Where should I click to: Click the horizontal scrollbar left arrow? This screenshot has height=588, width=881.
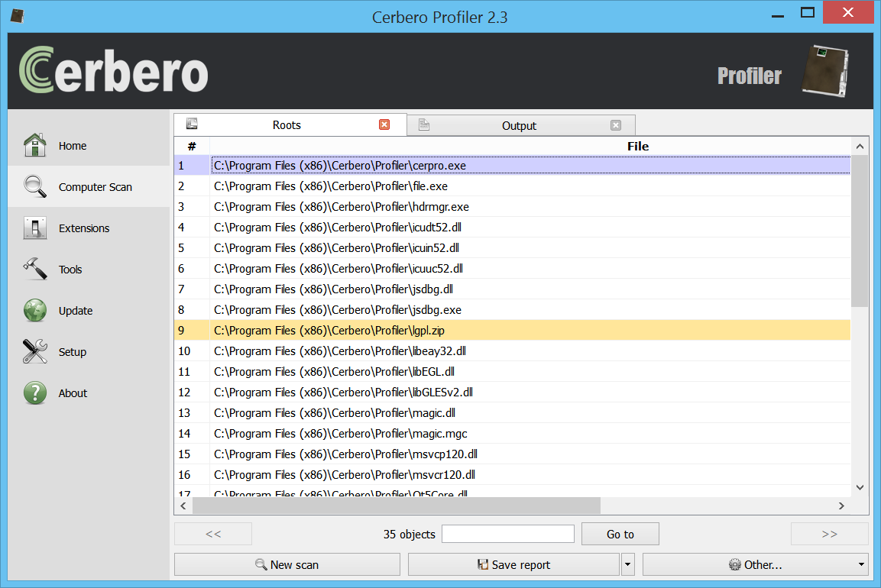click(x=183, y=506)
